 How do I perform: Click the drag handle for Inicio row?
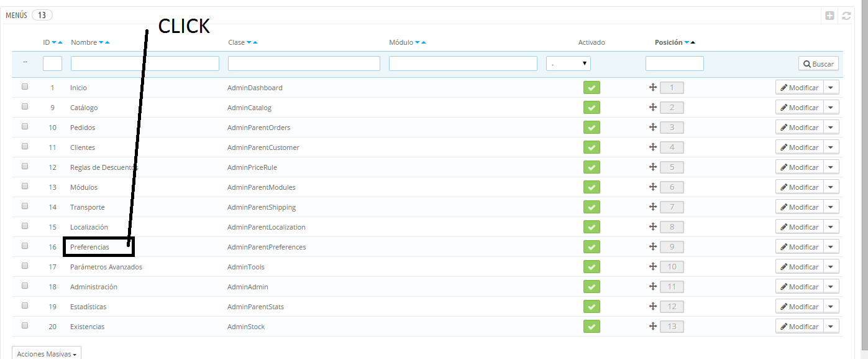click(x=653, y=88)
